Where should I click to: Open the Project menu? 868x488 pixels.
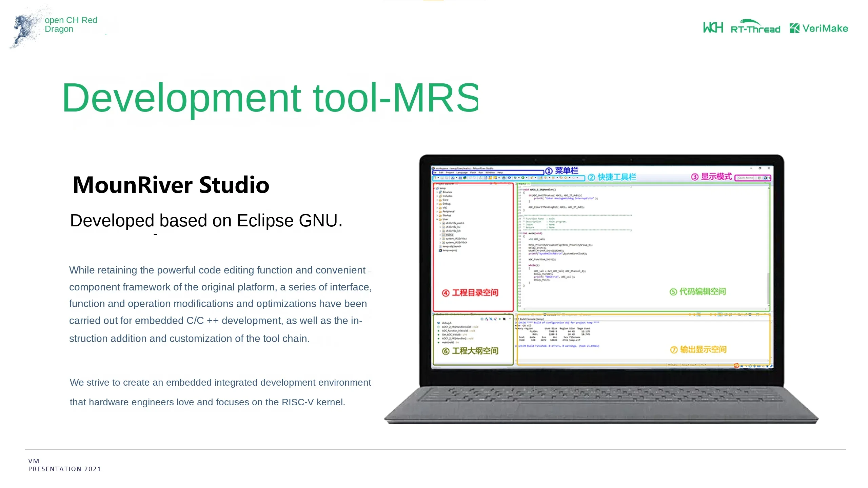[450, 172]
